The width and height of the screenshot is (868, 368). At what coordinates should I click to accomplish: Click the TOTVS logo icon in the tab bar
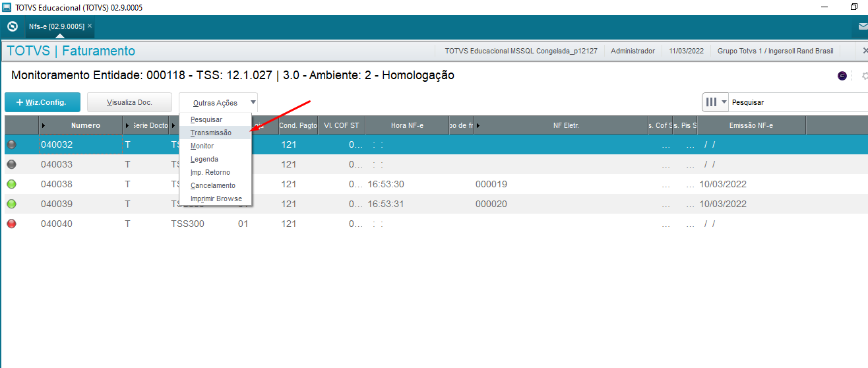tap(12, 27)
